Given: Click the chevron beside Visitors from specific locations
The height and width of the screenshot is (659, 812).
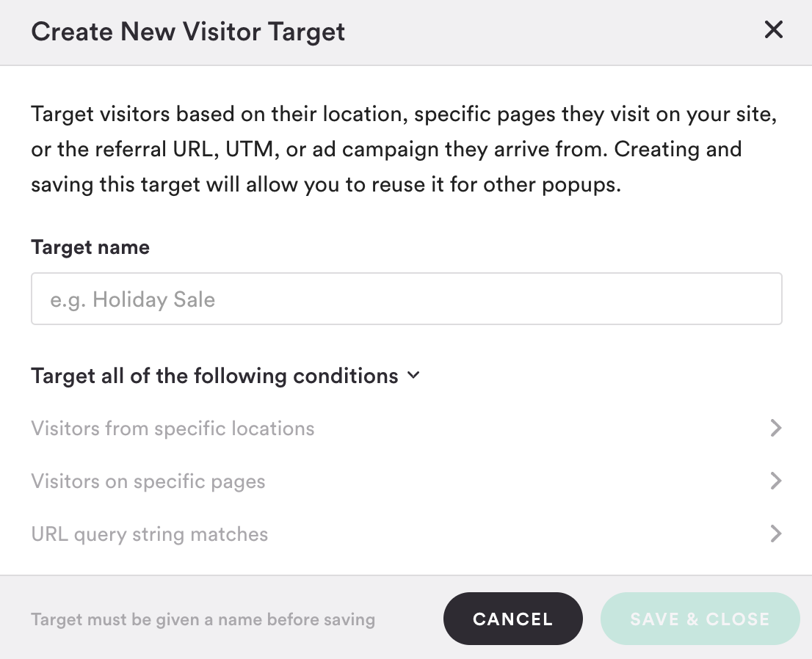Looking at the screenshot, I should point(775,428).
